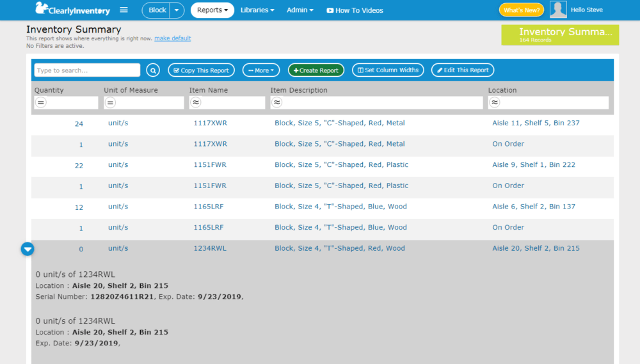This screenshot has height=364, width=640.
Task: Click Item Description column header
Action: (299, 90)
